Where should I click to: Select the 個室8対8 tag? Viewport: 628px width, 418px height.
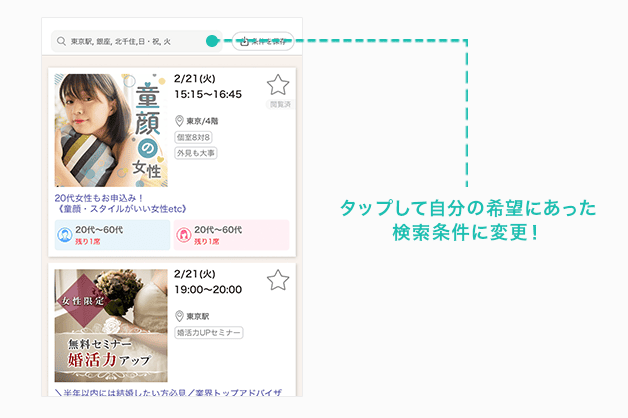click(193, 137)
